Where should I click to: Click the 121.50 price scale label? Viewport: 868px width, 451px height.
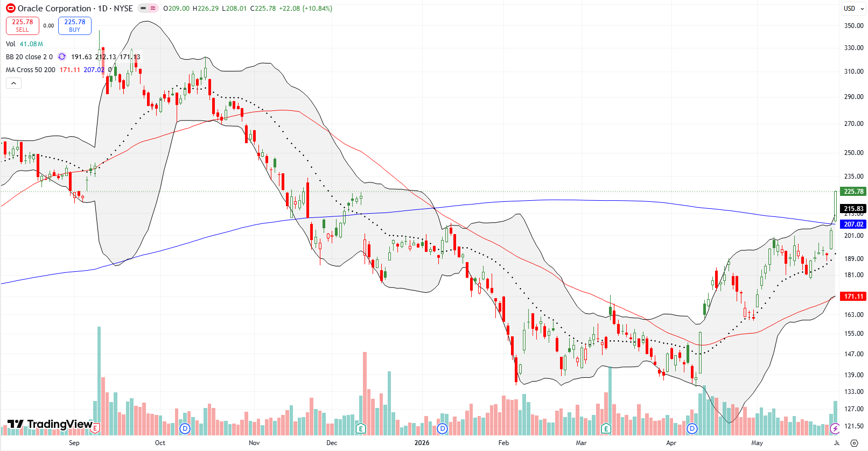pos(853,426)
